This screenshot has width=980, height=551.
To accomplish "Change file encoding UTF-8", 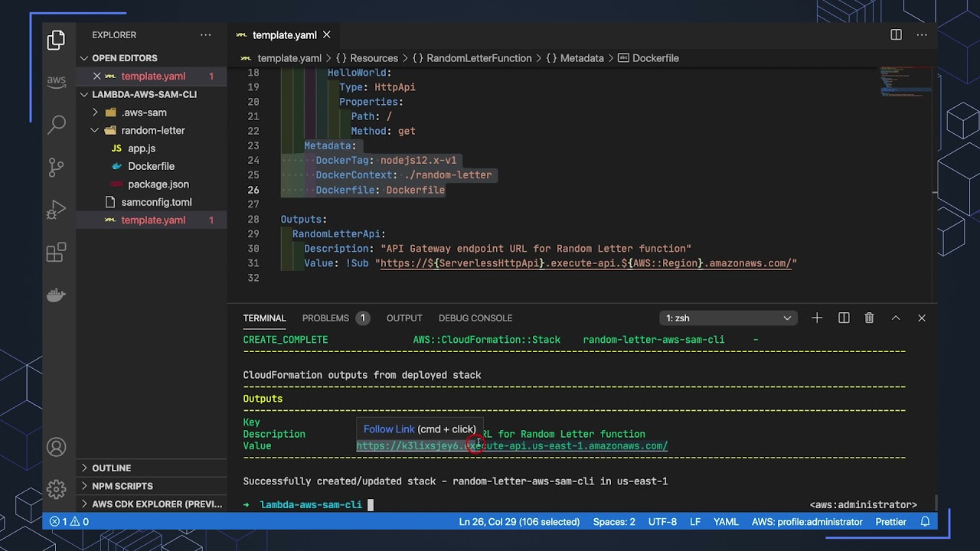I will pyautogui.click(x=662, y=522).
